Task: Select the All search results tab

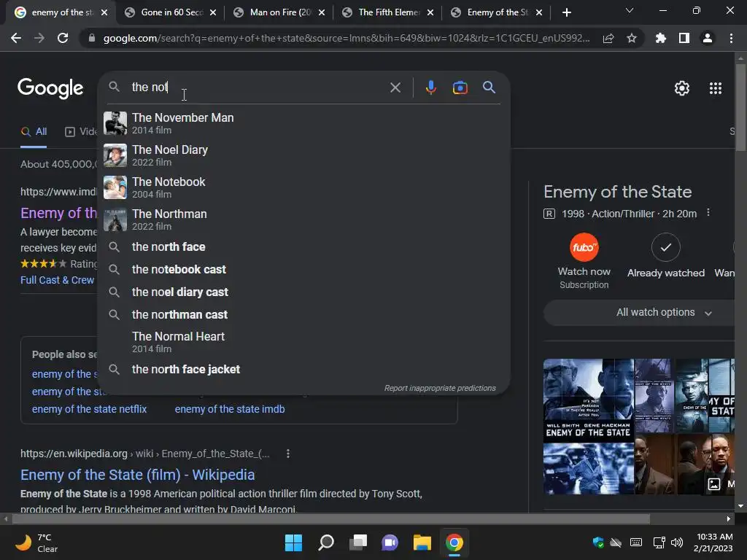Action: pyautogui.click(x=34, y=132)
